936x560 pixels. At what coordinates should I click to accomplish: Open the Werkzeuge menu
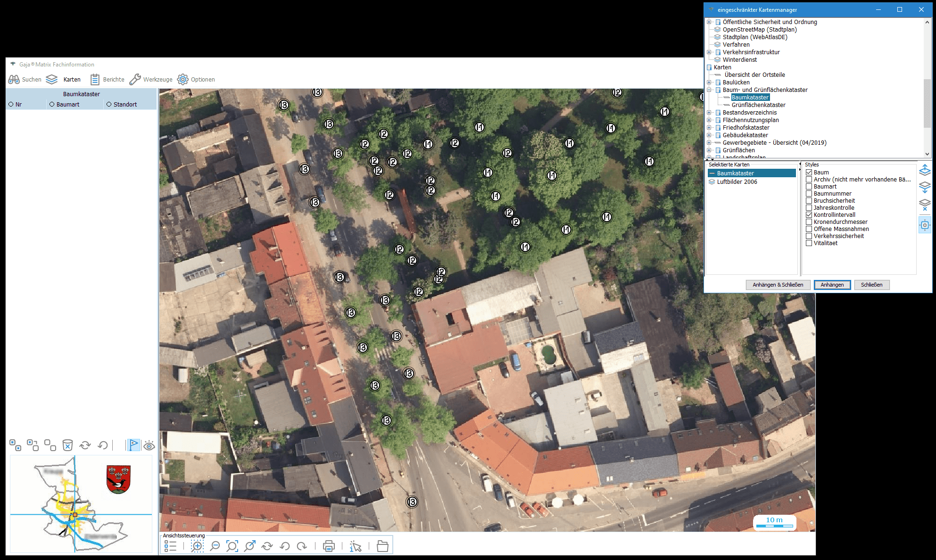pos(151,79)
